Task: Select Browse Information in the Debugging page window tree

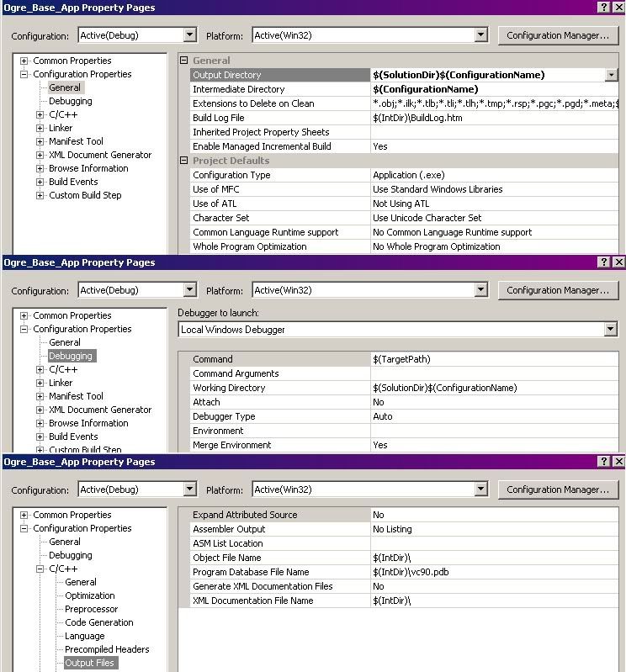Action: tap(88, 423)
